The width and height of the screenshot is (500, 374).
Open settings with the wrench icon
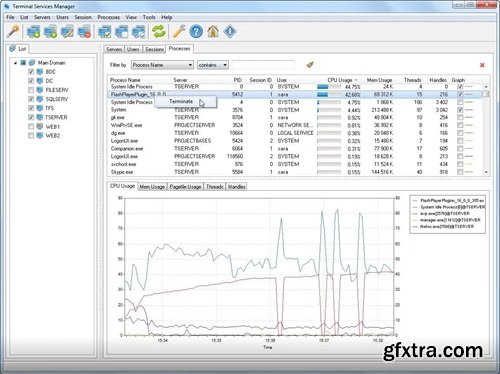pyautogui.click(x=179, y=32)
